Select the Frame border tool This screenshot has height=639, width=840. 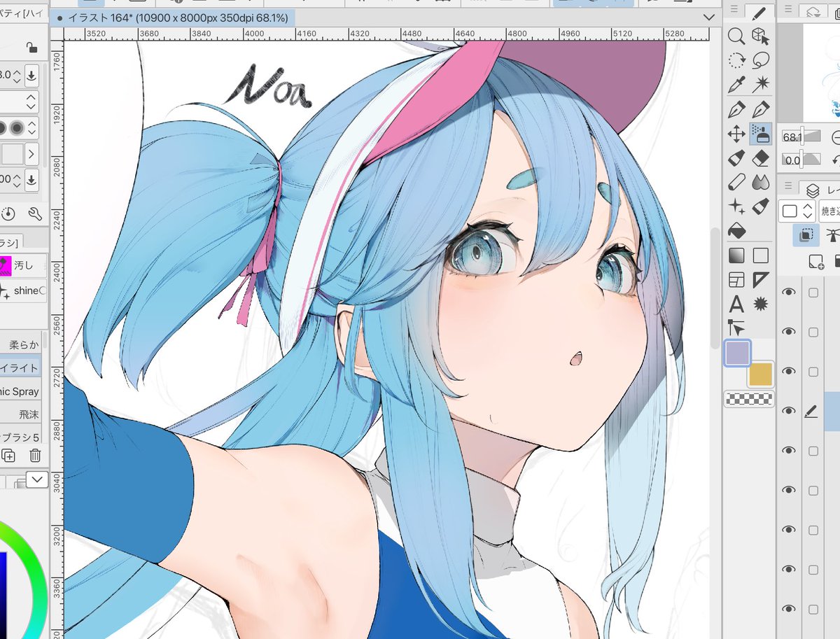(x=736, y=280)
